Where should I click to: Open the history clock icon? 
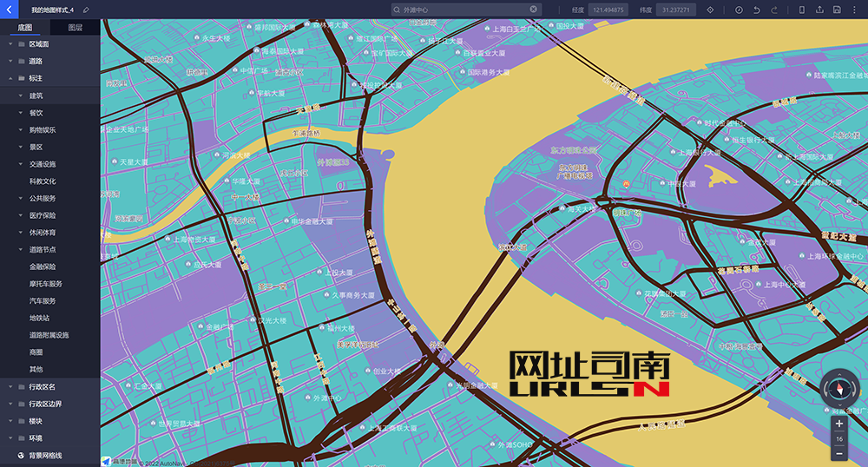coord(739,10)
